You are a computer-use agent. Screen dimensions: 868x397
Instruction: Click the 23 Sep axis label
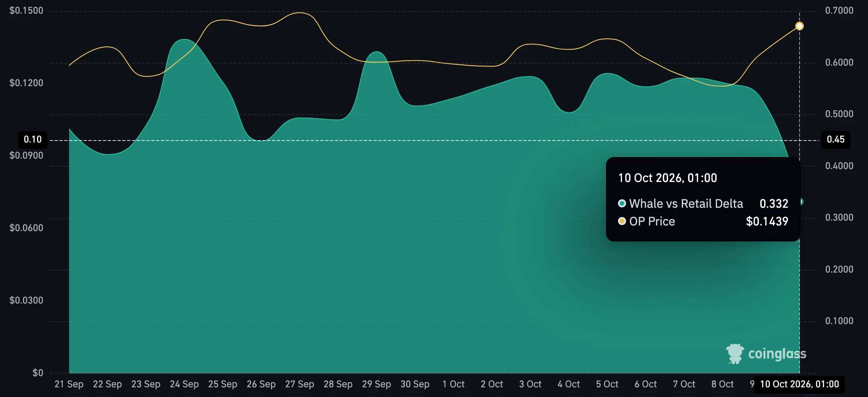[x=146, y=384]
